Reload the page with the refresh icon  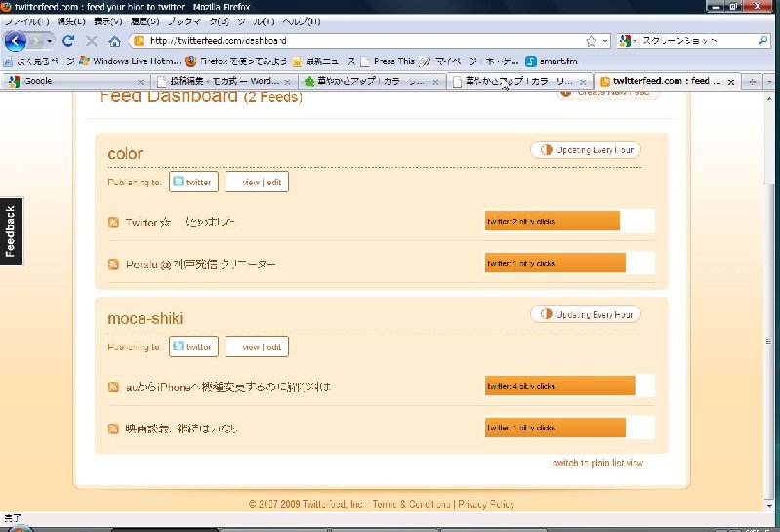[x=68, y=41]
